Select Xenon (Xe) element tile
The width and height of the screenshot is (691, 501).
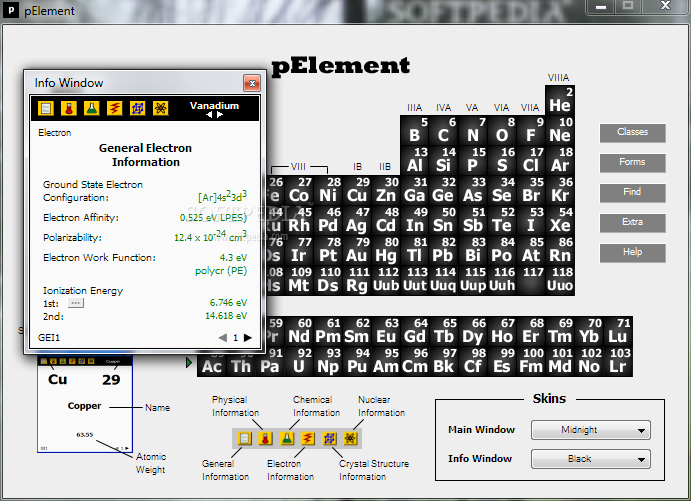point(560,220)
